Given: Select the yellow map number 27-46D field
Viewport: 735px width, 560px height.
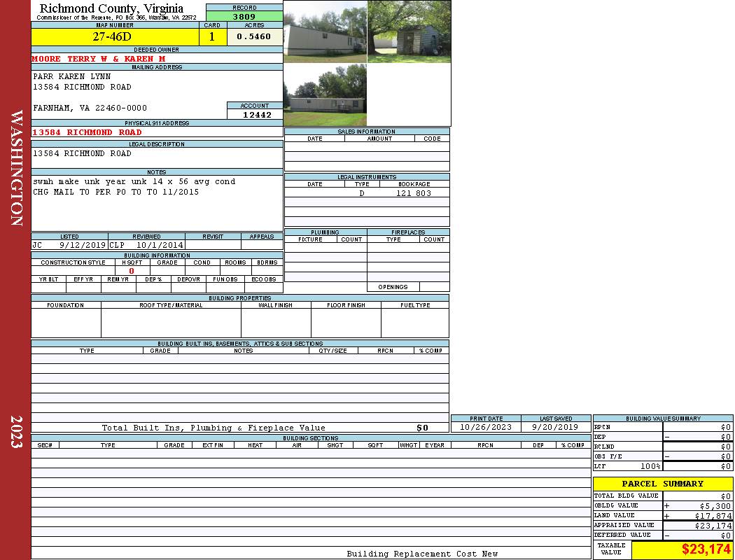Looking at the screenshot, I should (x=115, y=37).
